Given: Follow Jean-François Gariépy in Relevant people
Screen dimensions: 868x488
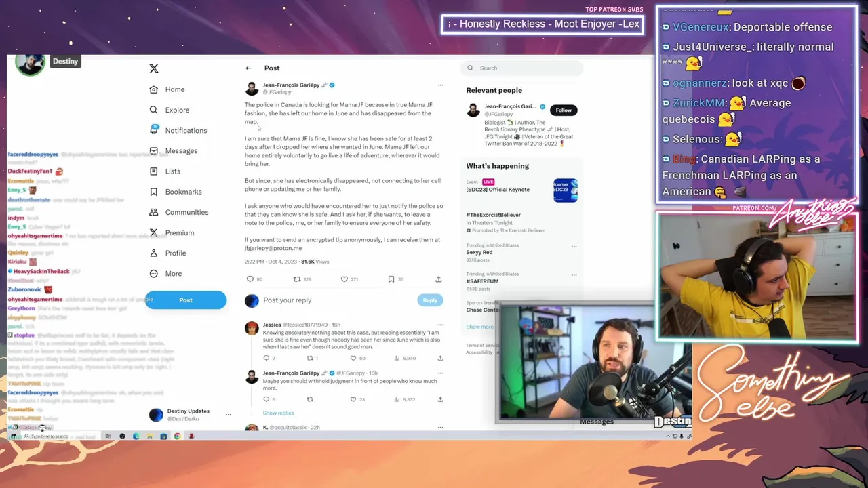Looking at the screenshot, I should click(564, 110).
